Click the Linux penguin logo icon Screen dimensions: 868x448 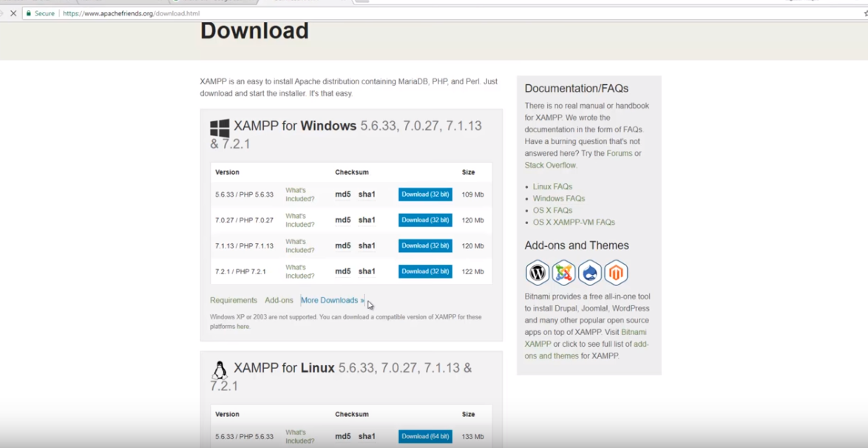pos(220,370)
